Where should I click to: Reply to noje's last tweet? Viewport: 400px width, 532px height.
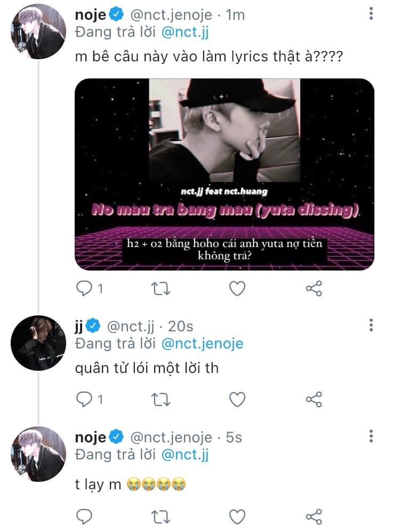pyautogui.click(x=84, y=517)
